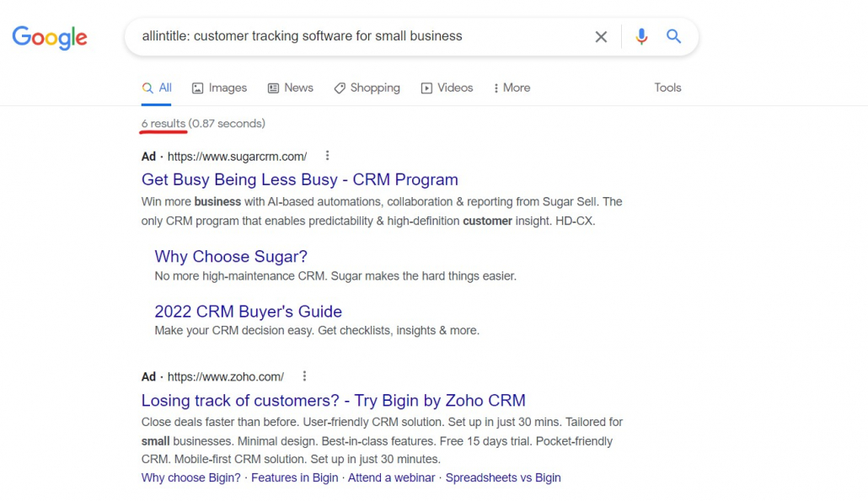
Task: Open the Shopping results tab
Action: 367,88
